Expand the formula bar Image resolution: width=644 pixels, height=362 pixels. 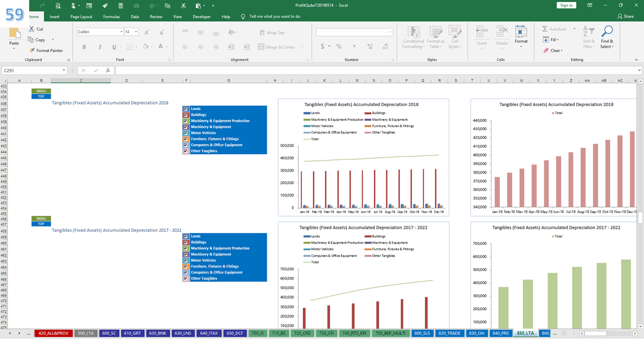[639, 70]
